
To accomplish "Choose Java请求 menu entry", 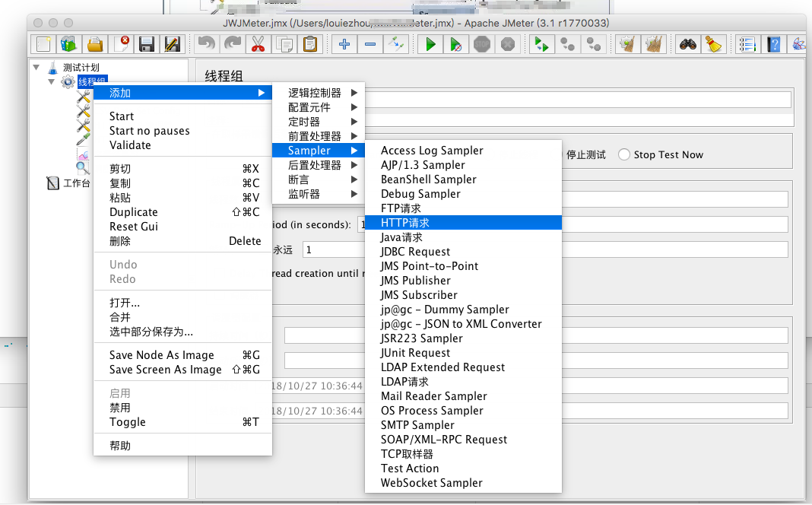I will [x=464, y=237].
